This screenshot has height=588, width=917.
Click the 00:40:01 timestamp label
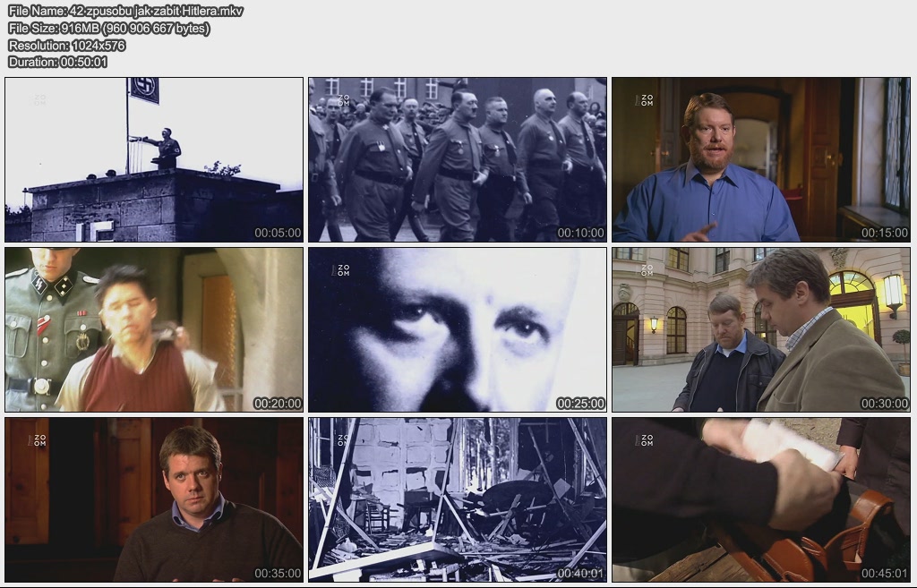(580, 574)
